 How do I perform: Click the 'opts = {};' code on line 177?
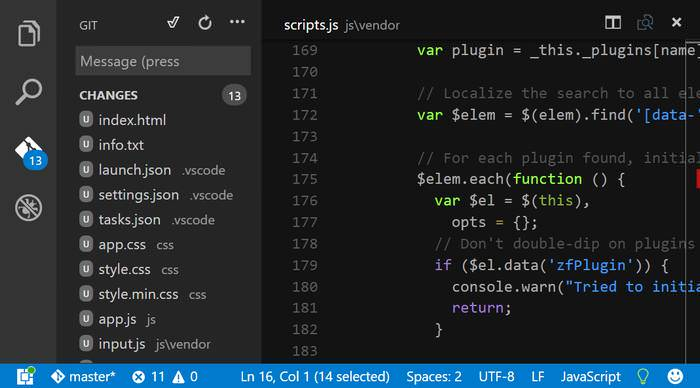[x=495, y=222]
